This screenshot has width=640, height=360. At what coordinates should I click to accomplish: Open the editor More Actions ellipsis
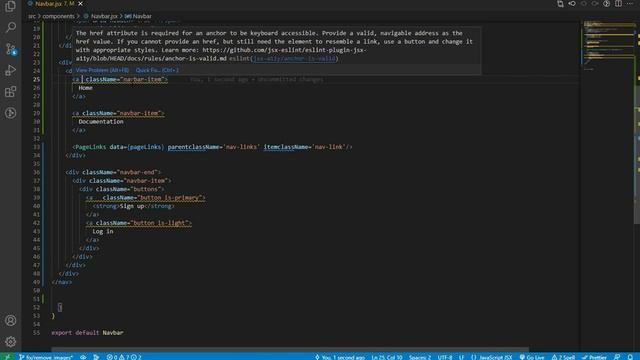pyautogui.click(x=630, y=4)
